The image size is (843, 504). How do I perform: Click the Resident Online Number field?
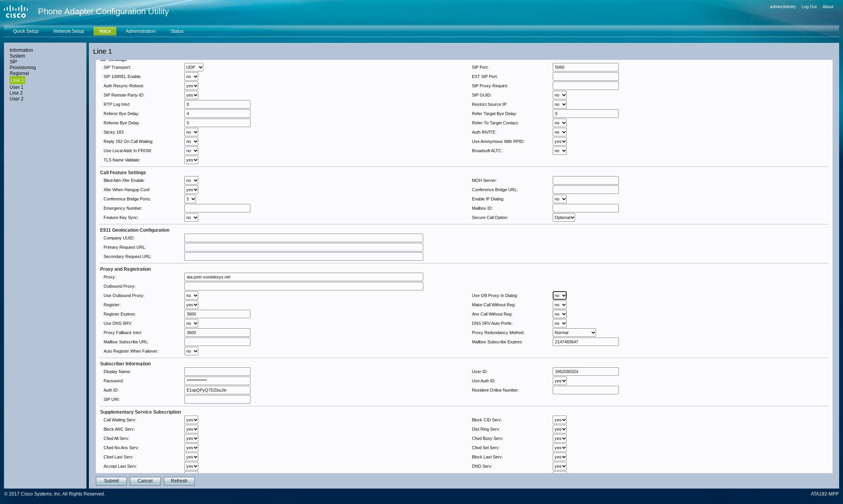(x=586, y=390)
